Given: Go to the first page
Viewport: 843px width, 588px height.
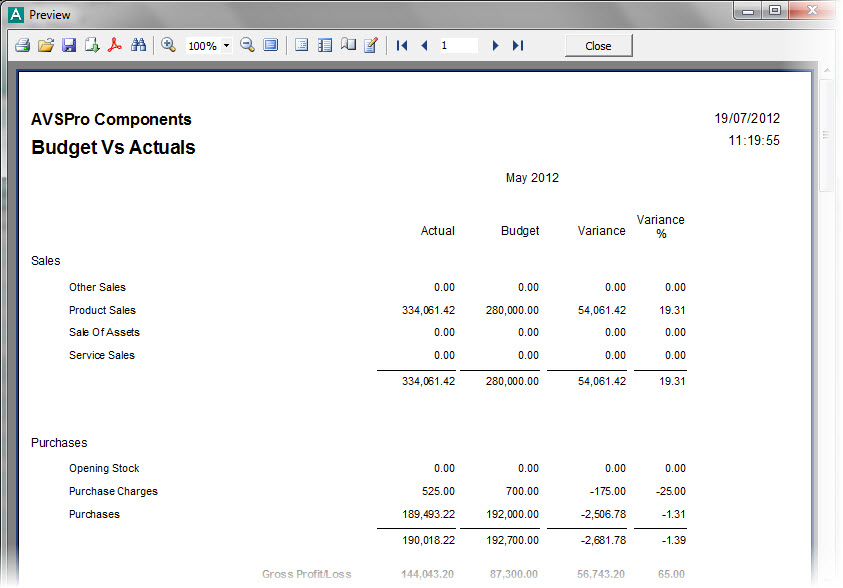Looking at the screenshot, I should coord(402,46).
